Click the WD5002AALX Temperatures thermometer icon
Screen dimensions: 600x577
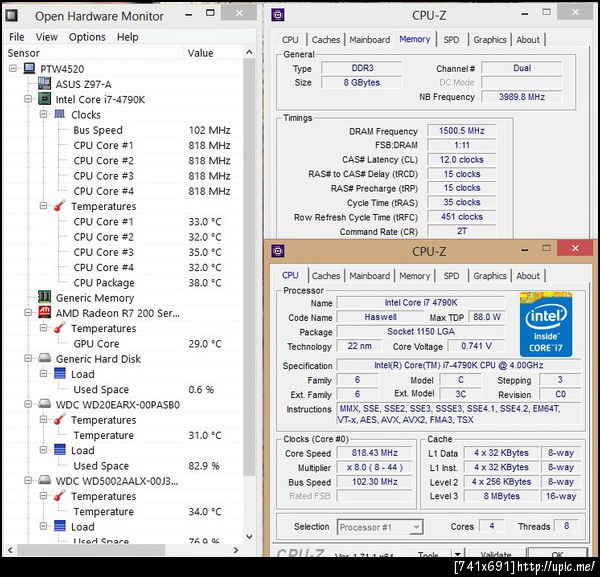[60, 496]
